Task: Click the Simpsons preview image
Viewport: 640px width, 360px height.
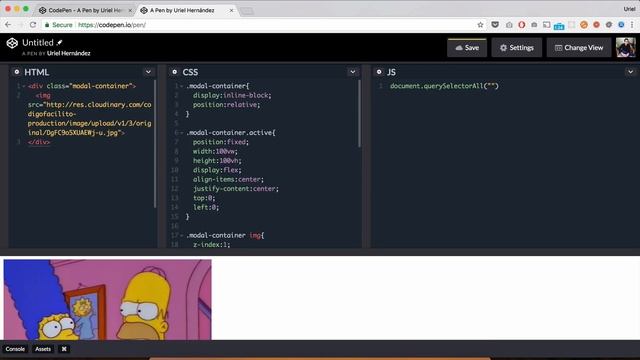Action: coord(108,300)
